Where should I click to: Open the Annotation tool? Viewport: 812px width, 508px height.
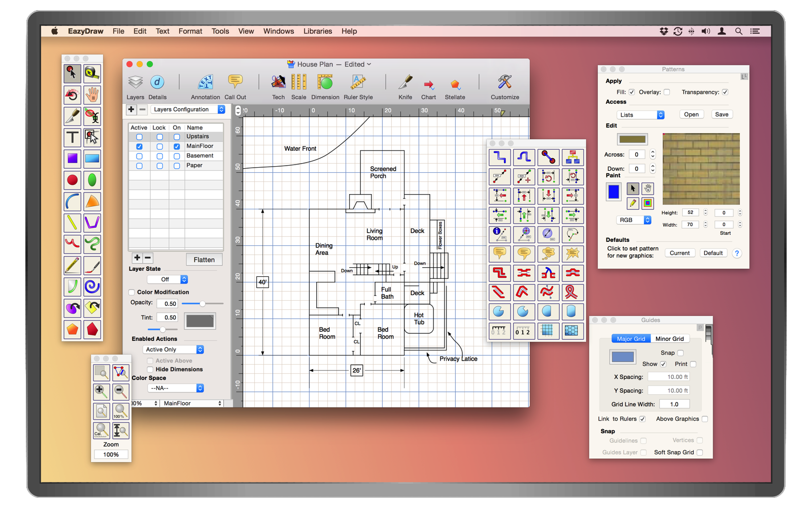[205, 82]
